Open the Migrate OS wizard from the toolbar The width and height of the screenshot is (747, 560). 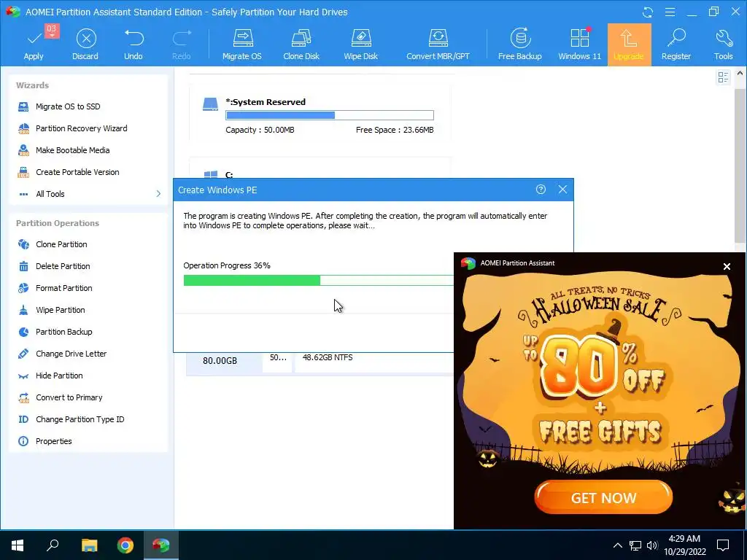click(242, 44)
